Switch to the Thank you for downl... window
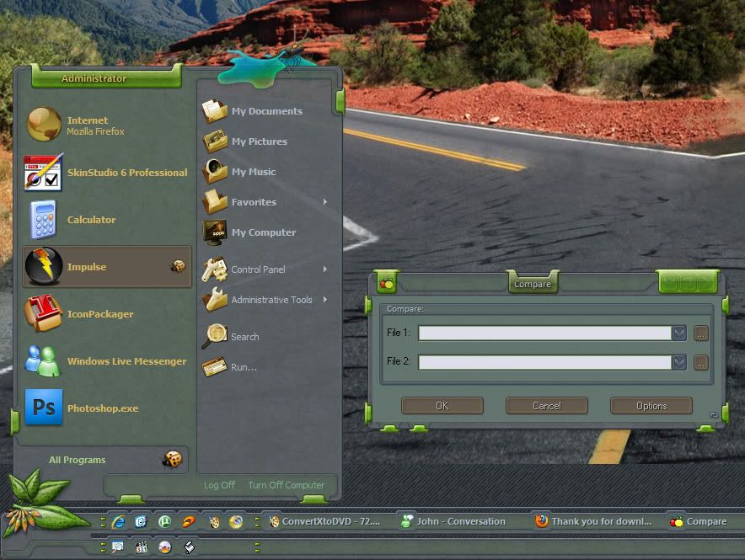Viewport: 745px width, 560px height. point(594,521)
